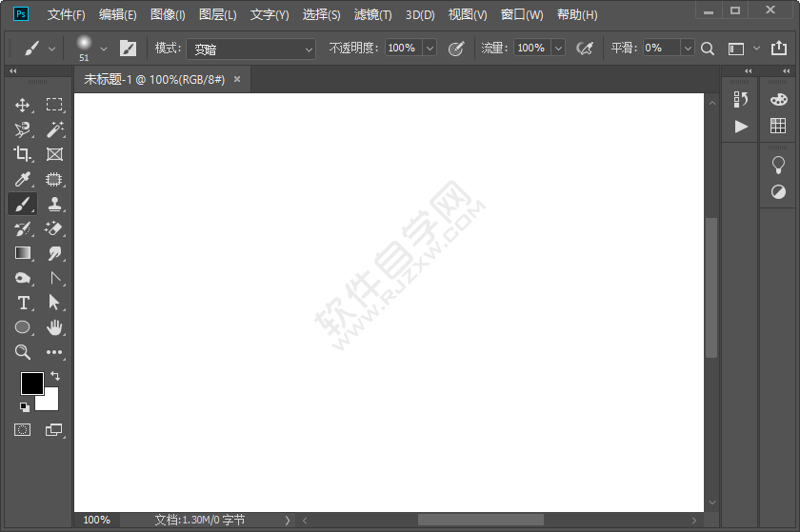This screenshot has height=532, width=800.
Task: Select the Ellipse shape tool
Action: 22,327
